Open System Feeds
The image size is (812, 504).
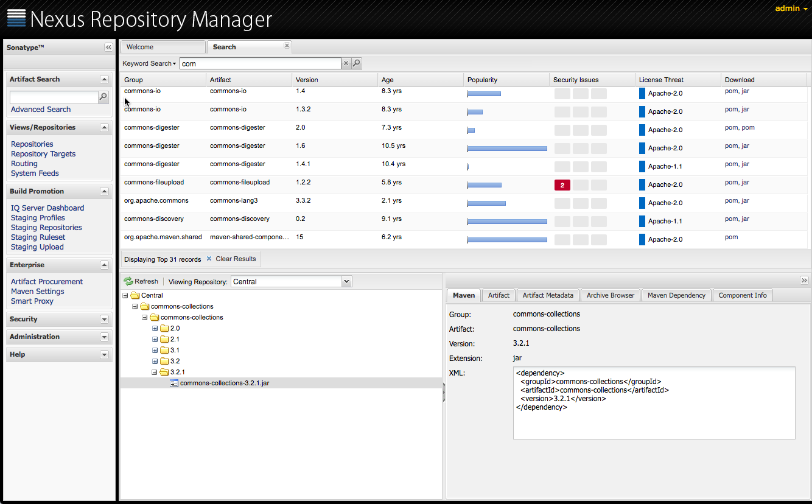coord(35,173)
